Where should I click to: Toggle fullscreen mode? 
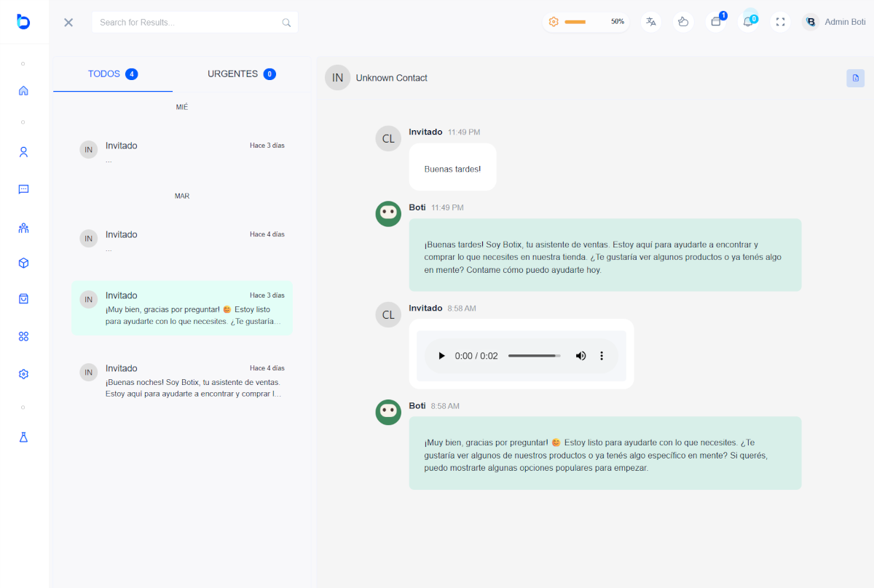[780, 22]
